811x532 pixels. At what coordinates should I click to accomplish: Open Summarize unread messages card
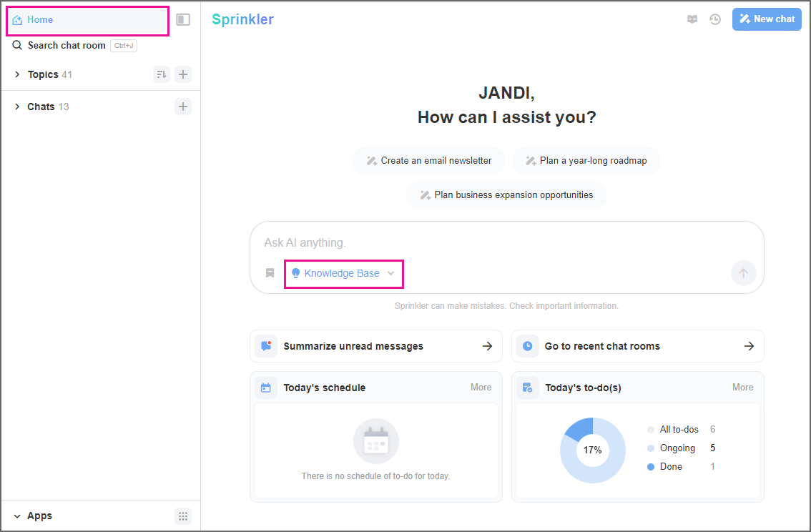coord(376,346)
